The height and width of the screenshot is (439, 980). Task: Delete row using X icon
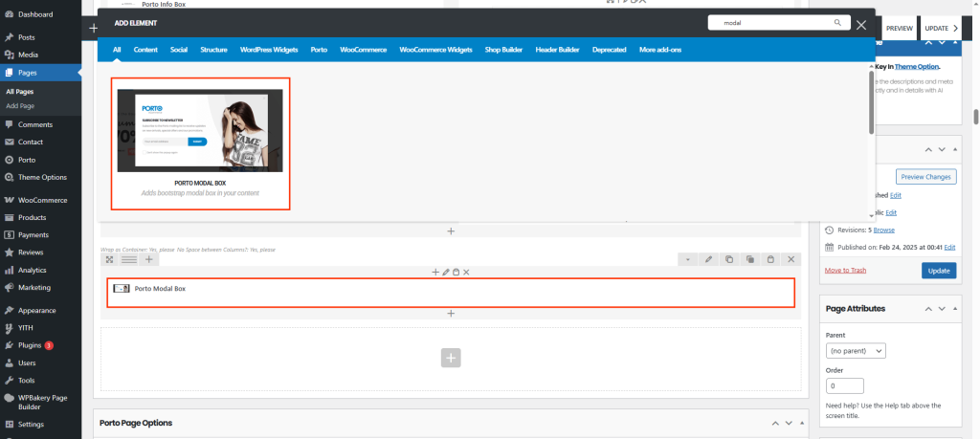(x=791, y=259)
